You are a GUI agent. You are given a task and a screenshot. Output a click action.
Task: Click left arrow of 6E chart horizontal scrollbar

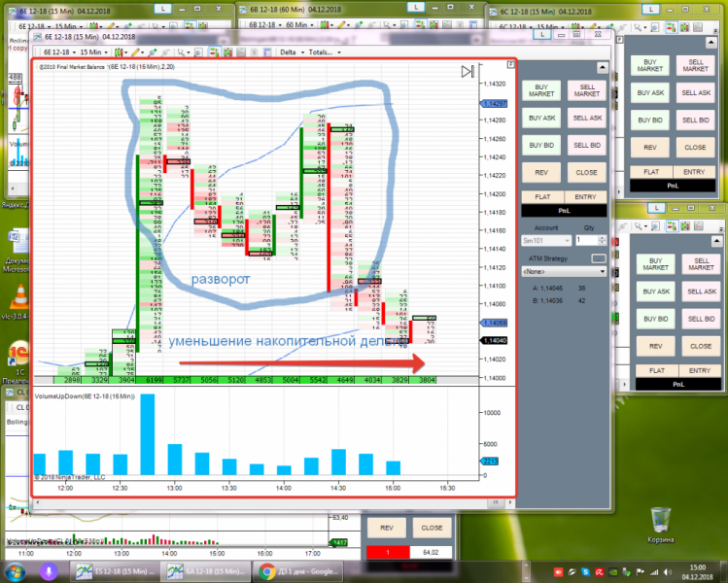pos(38,502)
